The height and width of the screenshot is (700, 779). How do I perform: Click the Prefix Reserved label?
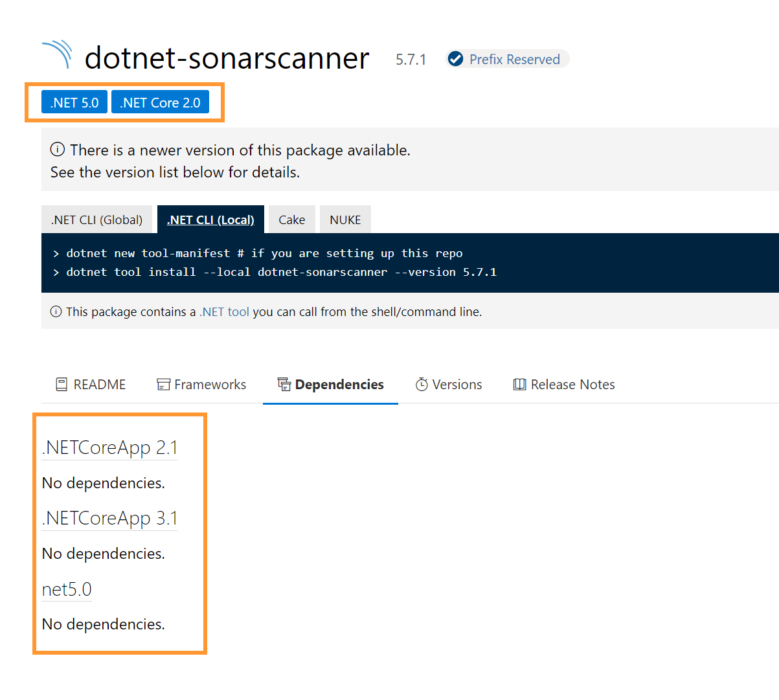coord(515,60)
